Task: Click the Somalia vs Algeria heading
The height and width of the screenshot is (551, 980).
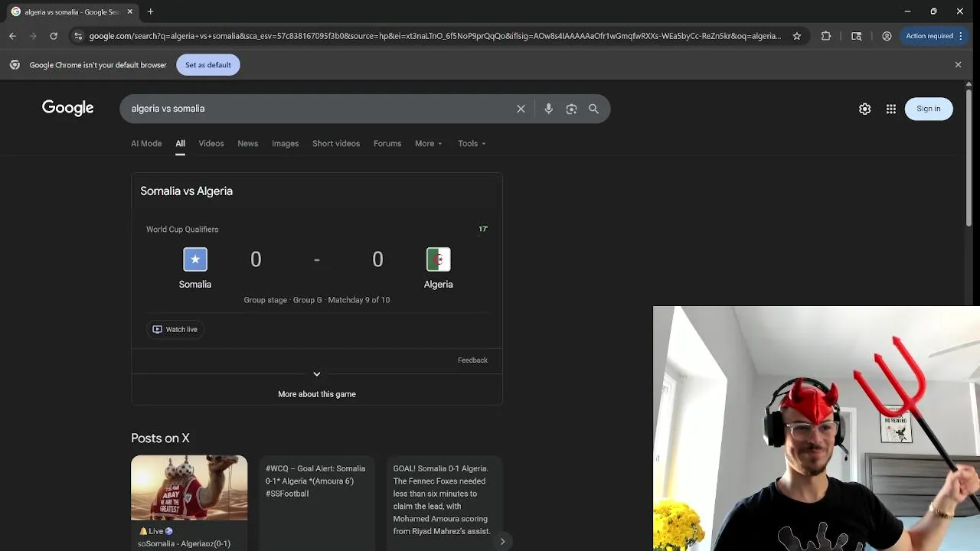Action: pos(186,191)
